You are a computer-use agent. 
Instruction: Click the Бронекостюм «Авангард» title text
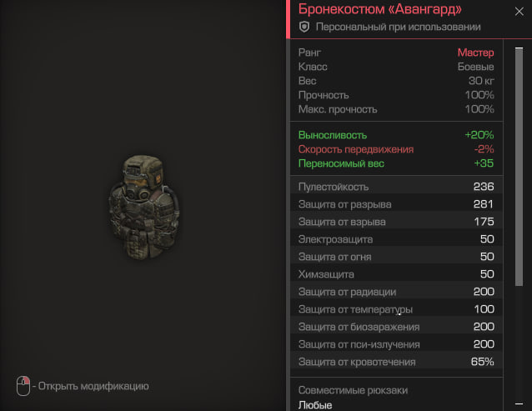(379, 9)
